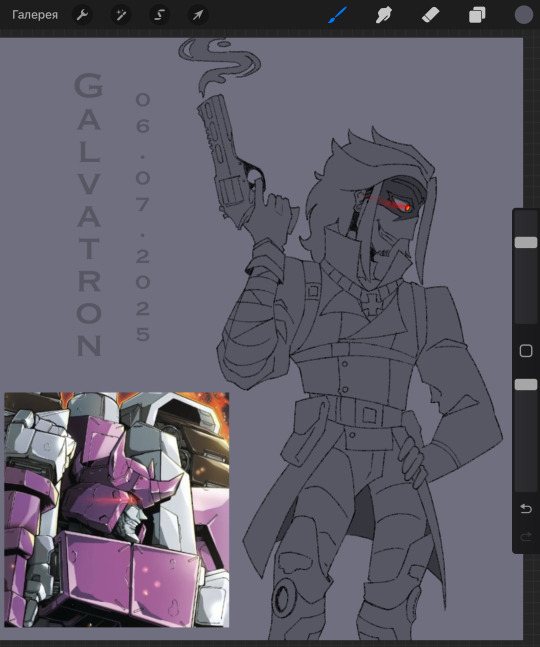540x647 pixels.
Task: Tap the square Modify button in sidebar
Action: (x=526, y=351)
